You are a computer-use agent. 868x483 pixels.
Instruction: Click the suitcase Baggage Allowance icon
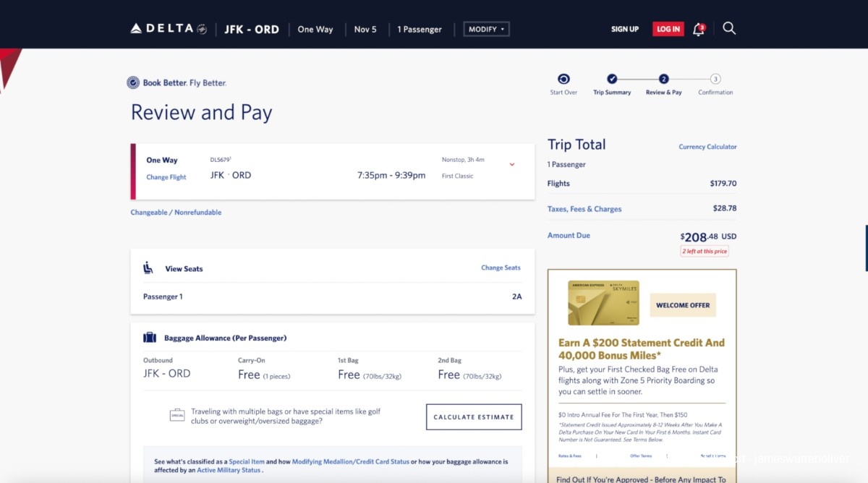150,338
